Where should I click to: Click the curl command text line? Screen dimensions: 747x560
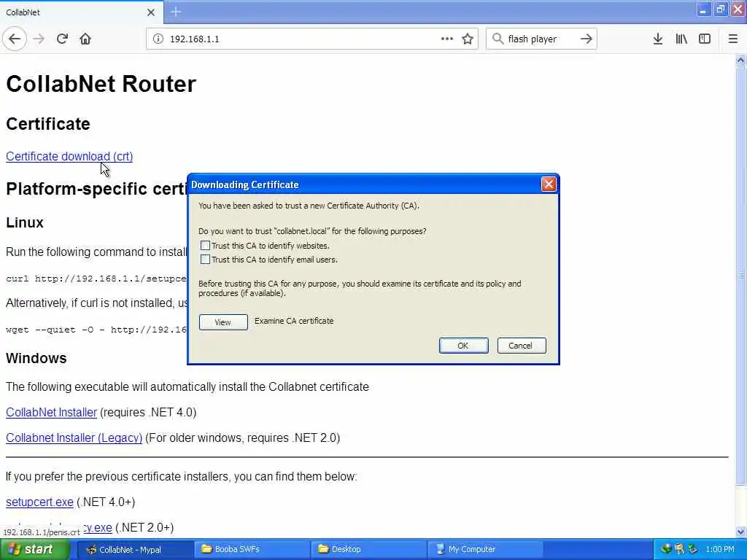[96, 279]
